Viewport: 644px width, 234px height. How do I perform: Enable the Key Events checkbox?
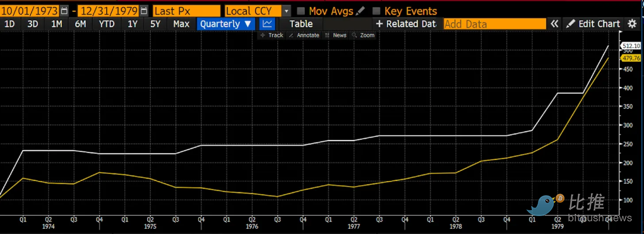pyautogui.click(x=376, y=11)
